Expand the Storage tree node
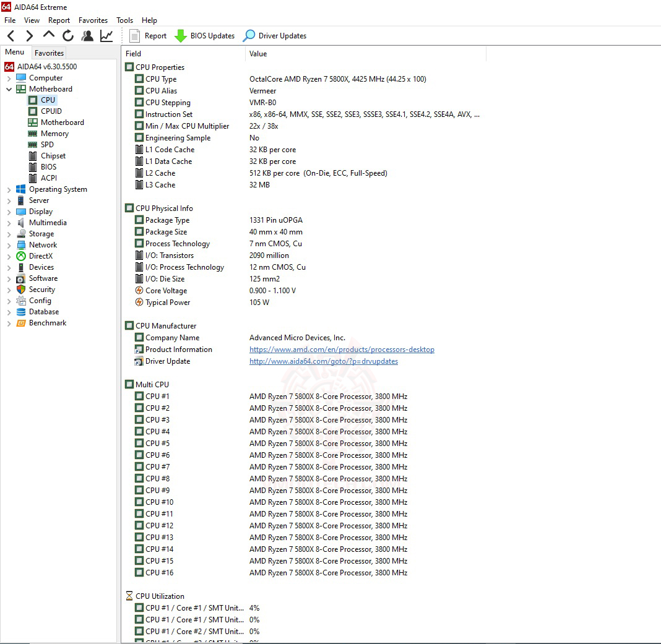The width and height of the screenshot is (661, 644). point(9,234)
